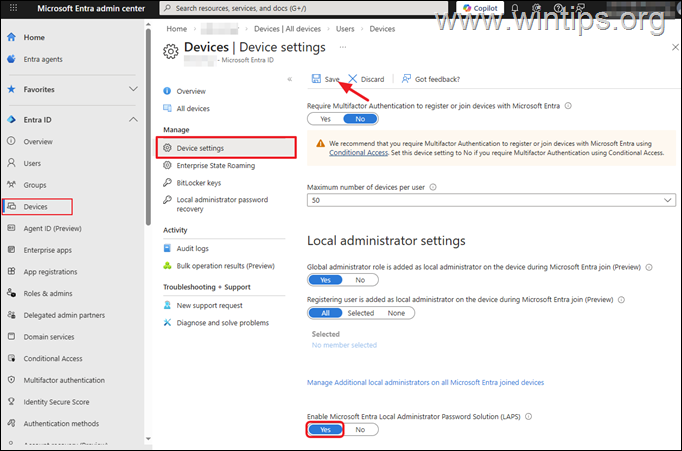The width and height of the screenshot is (682, 451).
Task: Click the Audit logs icon
Action: click(167, 248)
